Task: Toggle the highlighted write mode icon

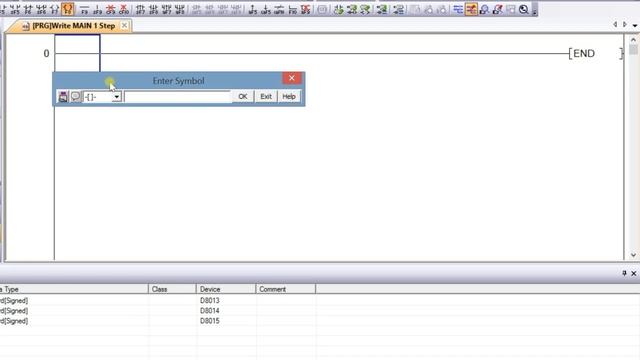Action: coord(471,9)
